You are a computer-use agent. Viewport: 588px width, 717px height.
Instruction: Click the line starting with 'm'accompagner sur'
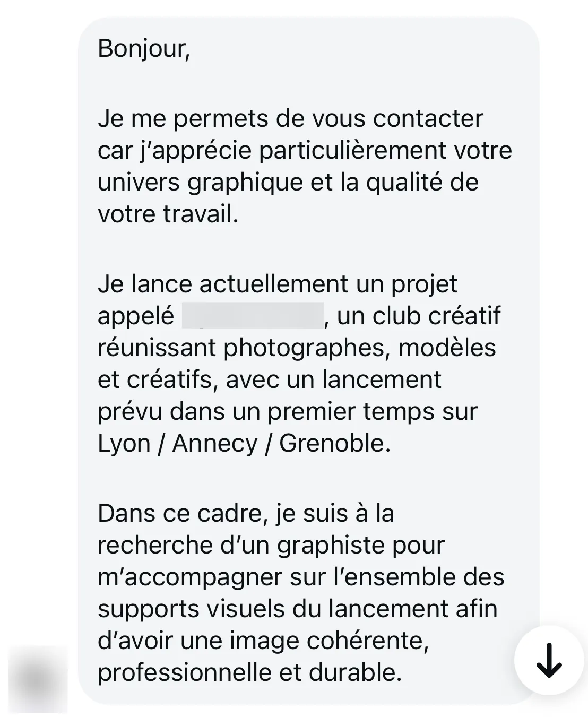coord(301,577)
